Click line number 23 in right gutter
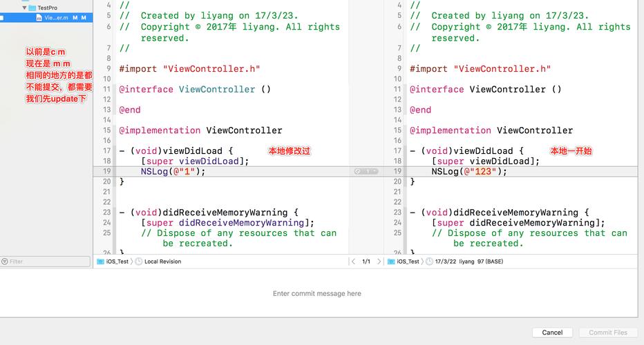 click(397, 213)
